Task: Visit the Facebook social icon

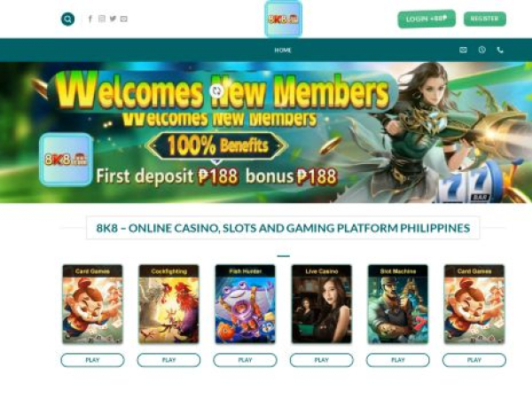Action: click(x=90, y=19)
